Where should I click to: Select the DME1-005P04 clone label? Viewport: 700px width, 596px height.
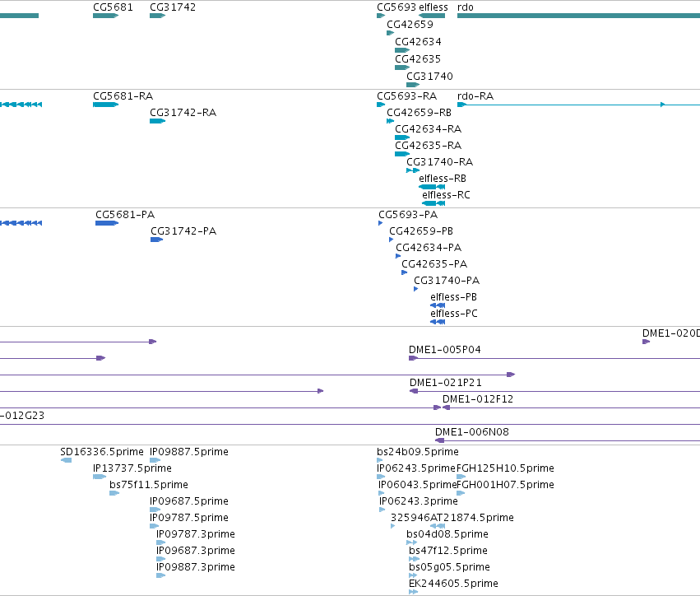point(445,350)
